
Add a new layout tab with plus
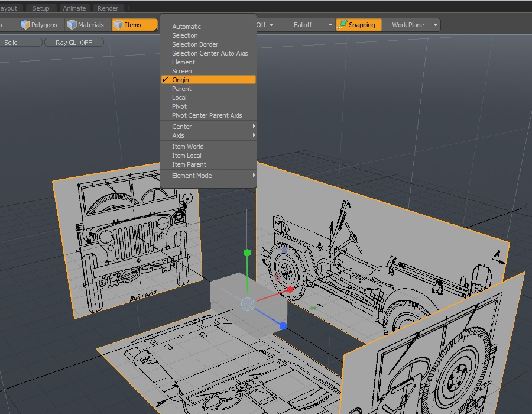129,8
